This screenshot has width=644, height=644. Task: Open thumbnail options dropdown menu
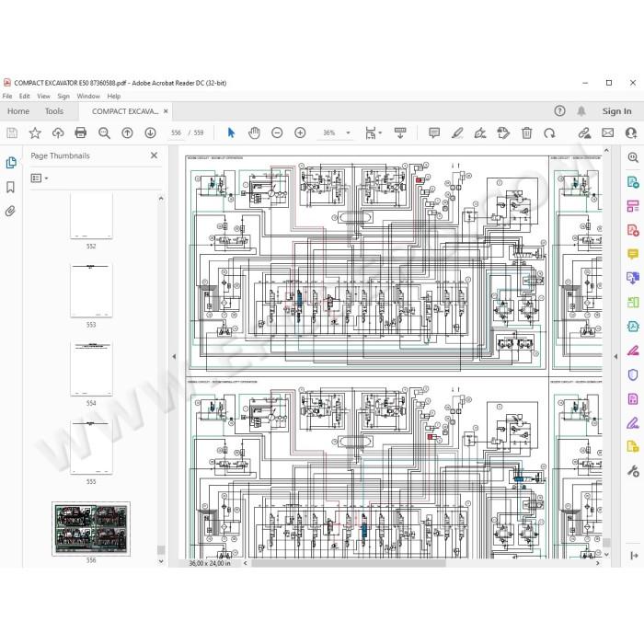[40, 178]
